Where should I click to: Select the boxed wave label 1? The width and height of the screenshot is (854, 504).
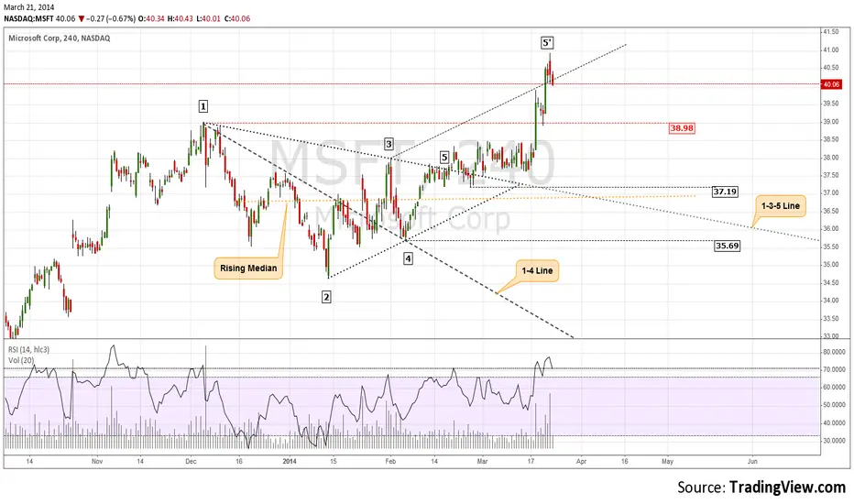pos(203,106)
